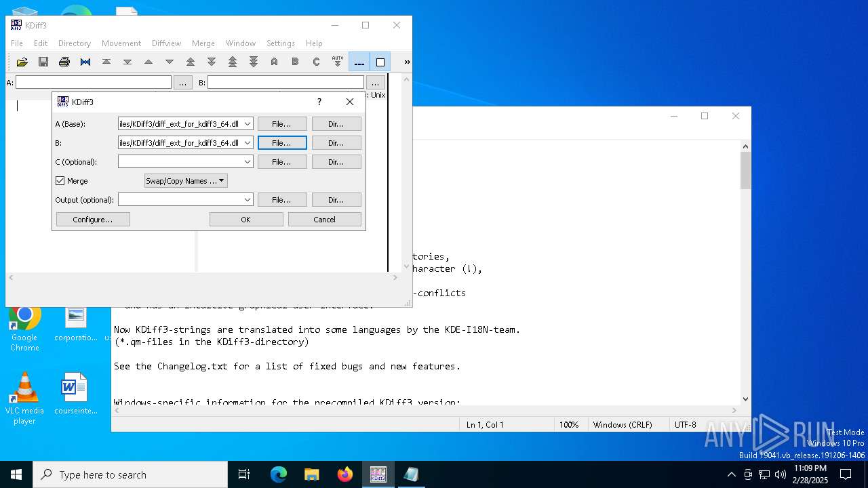Select lines from B toolbar button
Image resolution: width=868 pixels, height=488 pixels.
click(295, 62)
